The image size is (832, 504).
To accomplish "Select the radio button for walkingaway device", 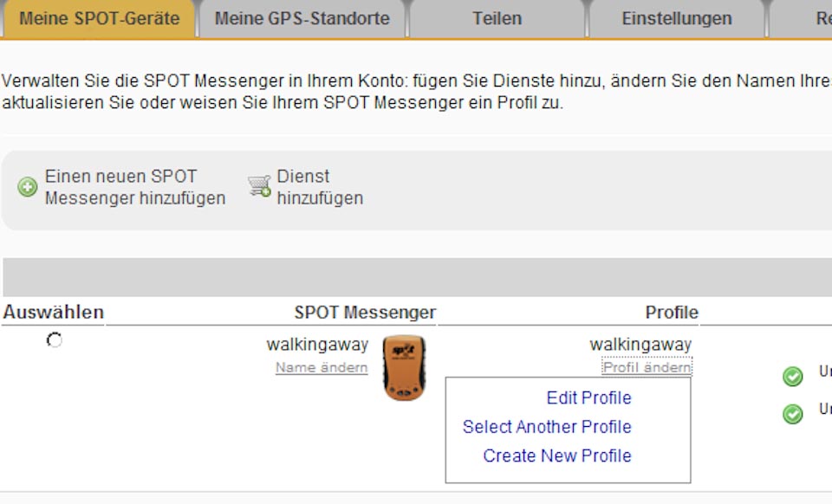I will [x=55, y=341].
